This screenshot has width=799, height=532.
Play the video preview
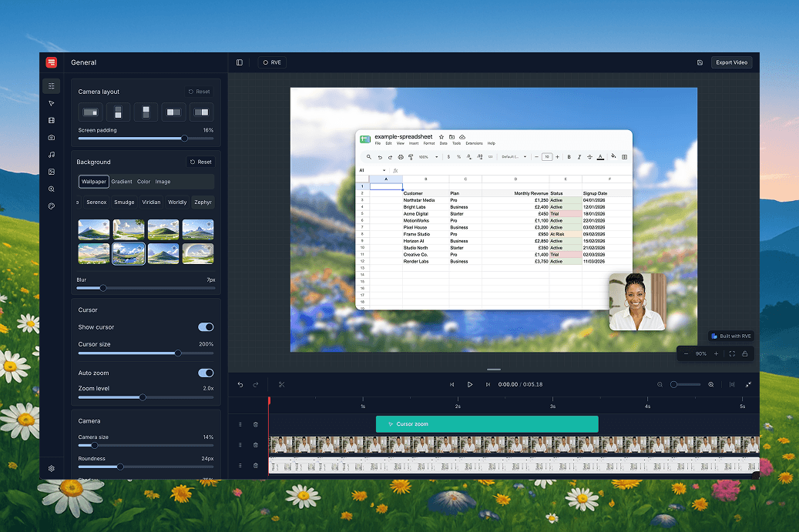pyautogui.click(x=470, y=385)
